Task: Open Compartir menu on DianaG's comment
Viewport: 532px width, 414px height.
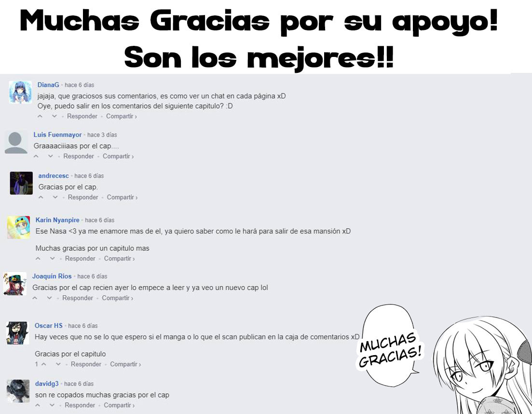Action: coord(122,116)
